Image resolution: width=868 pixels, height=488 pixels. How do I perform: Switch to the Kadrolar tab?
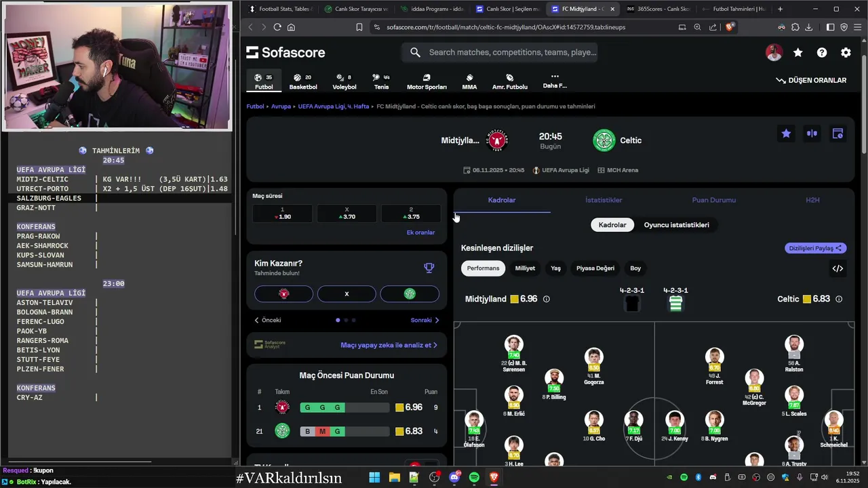[x=502, y=200]
